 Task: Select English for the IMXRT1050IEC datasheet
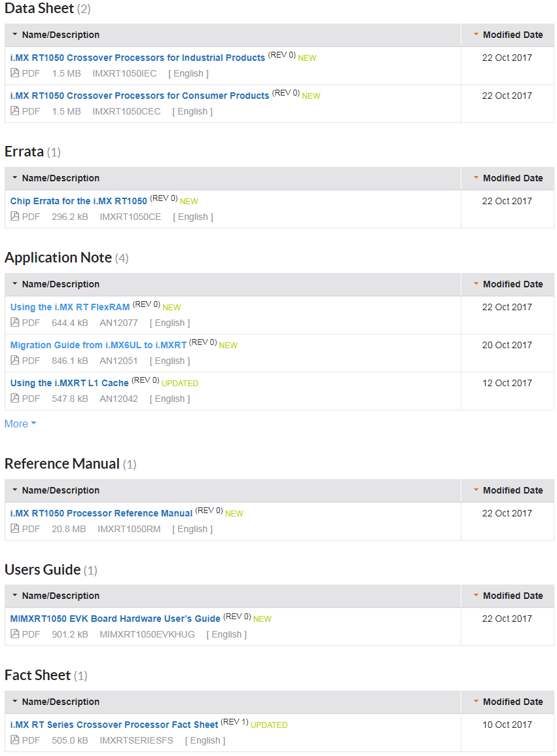coord(189,73)
